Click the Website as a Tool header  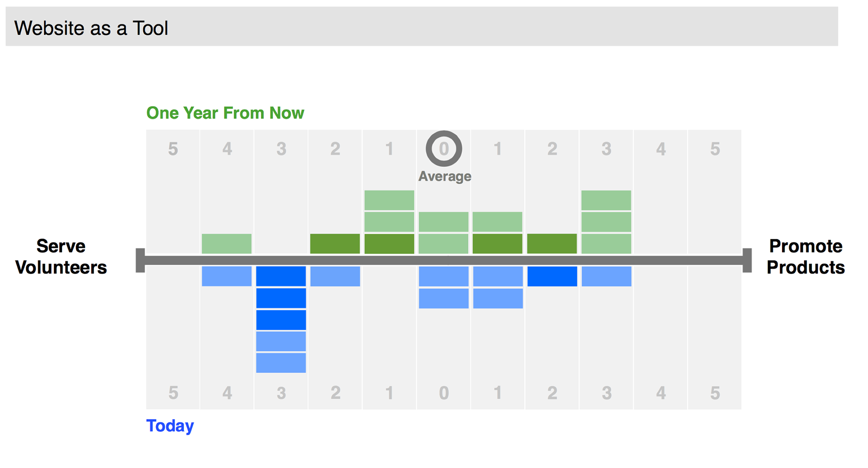click(x=91, y=28)
